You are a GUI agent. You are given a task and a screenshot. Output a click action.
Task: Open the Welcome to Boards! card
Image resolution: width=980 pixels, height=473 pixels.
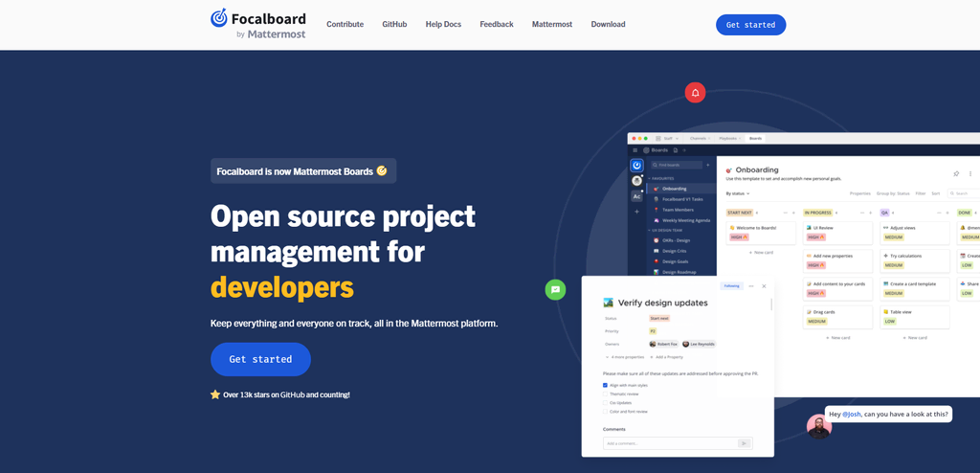[761, 233]
